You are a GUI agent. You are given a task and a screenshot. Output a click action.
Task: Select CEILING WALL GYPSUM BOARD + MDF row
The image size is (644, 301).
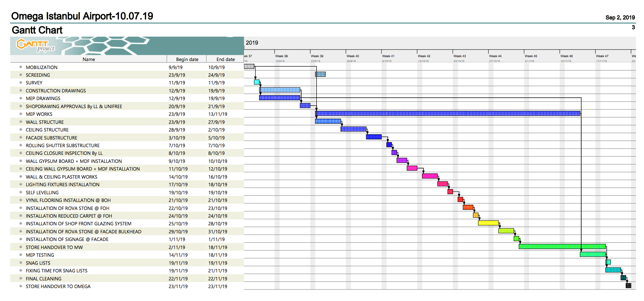click(x=127, y=169)
